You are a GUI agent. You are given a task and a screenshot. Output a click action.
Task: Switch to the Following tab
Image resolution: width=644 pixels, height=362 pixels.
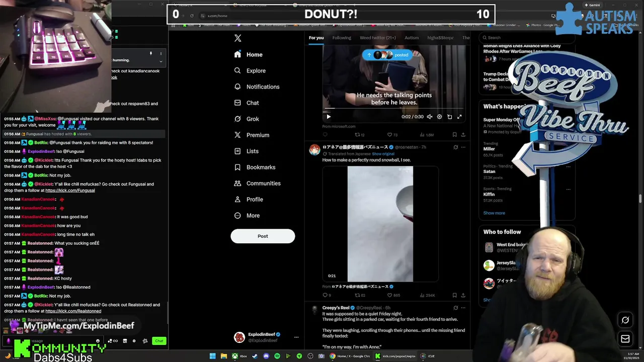pyautogui.click(x=342, y=38)
